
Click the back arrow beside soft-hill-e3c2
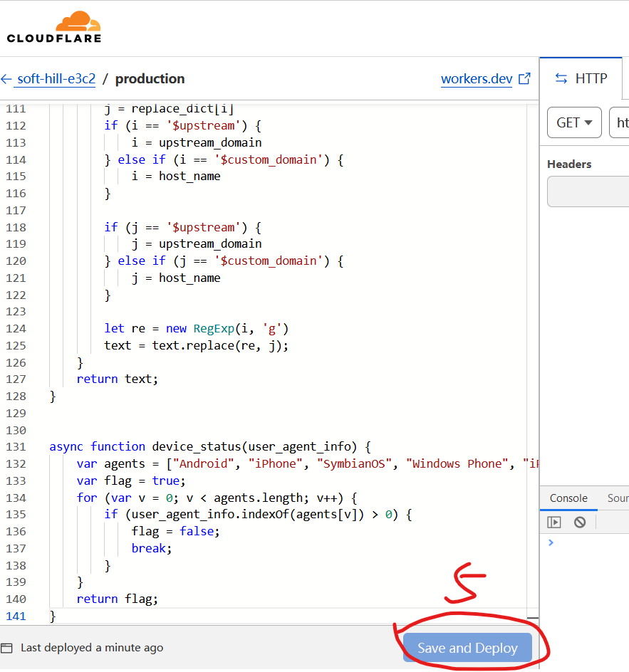(6, 79)
